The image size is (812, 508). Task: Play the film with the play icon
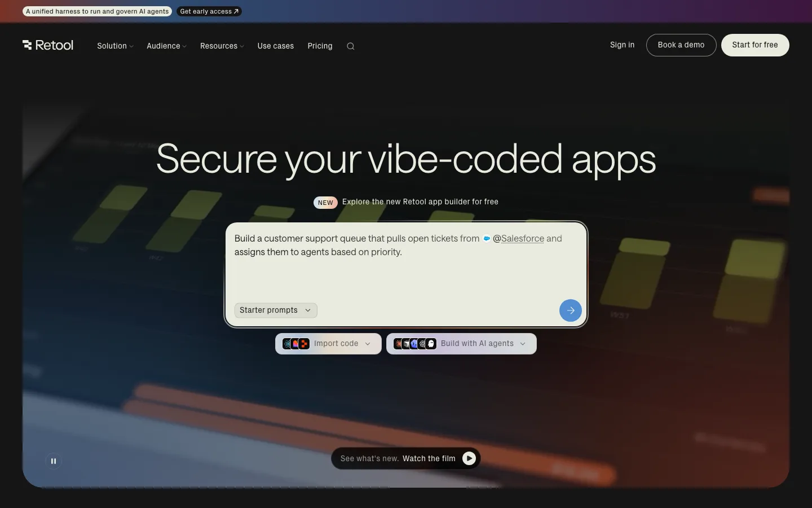[x=469, y=458]
